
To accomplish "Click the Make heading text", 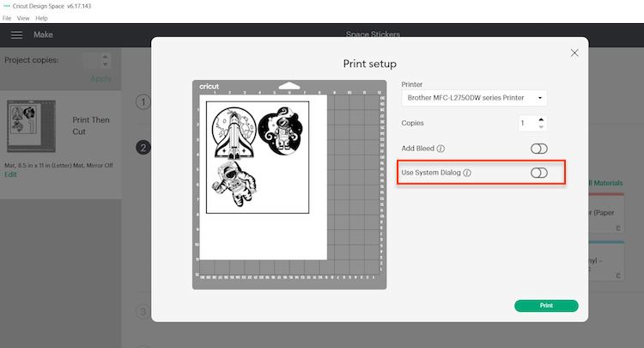I will click(x=43, y=35).
